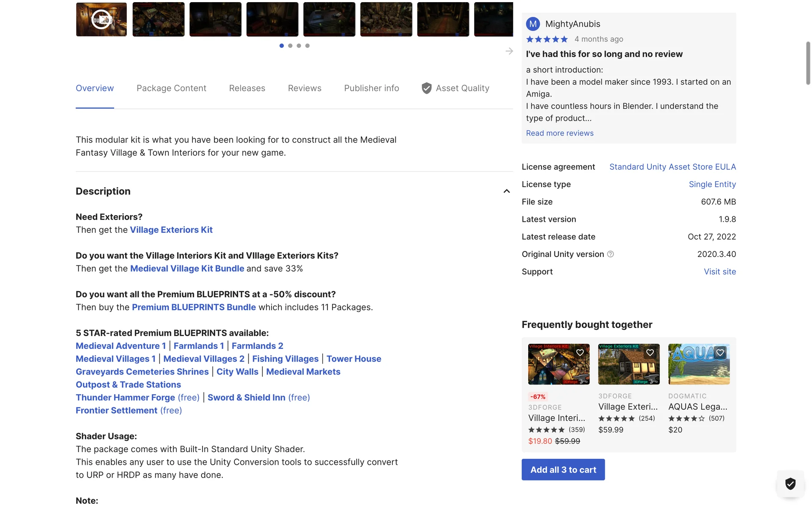Viewport: 812px width, 508px height.
Task: Open Standard Unity Asset Store EULA link
Action: click(672, 167)
